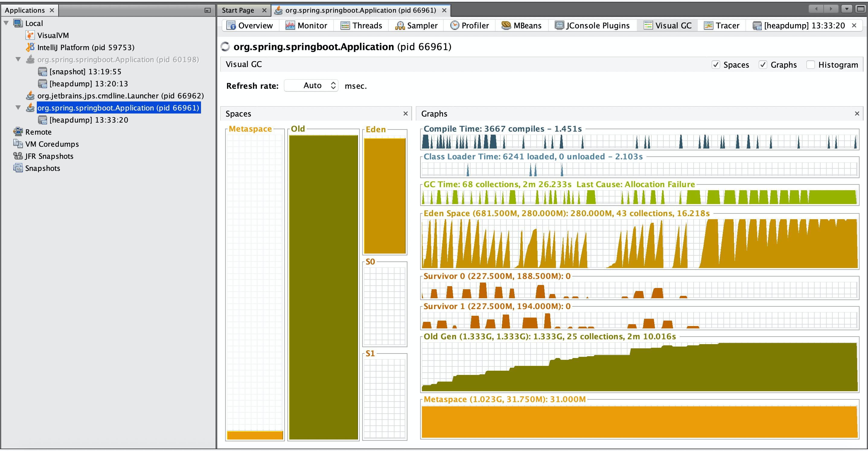Uncheck the Graphs checkbox

click(x=763, y=65)
